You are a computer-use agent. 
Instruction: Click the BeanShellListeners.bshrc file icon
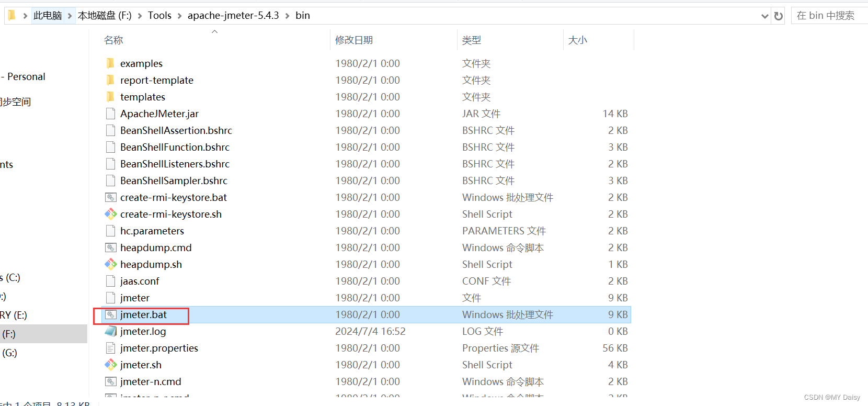(x=110, y=164)
